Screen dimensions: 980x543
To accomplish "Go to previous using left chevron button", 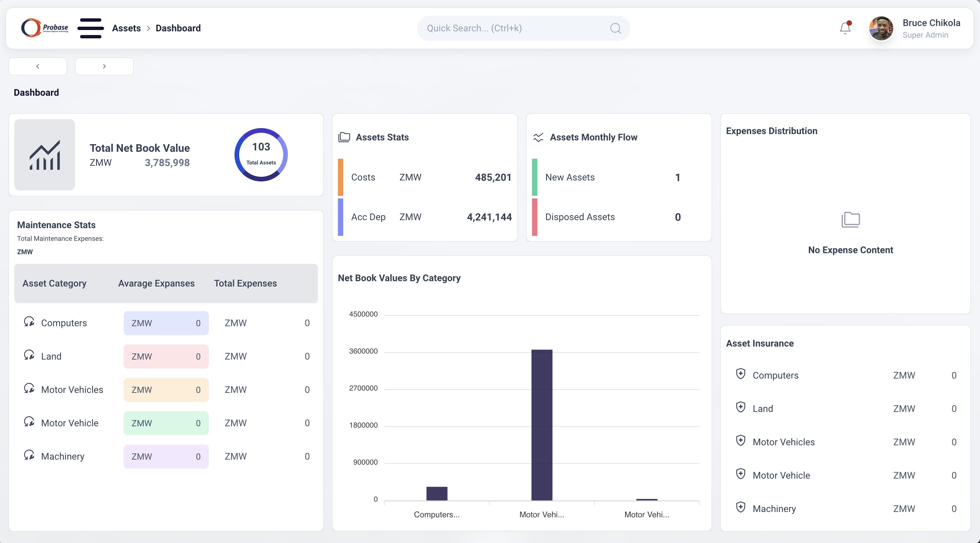I will [x=38, y=66].
